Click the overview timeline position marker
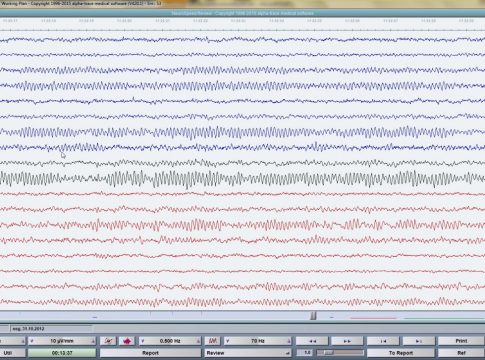Viewport: 485px width, 360px height. 313,316
